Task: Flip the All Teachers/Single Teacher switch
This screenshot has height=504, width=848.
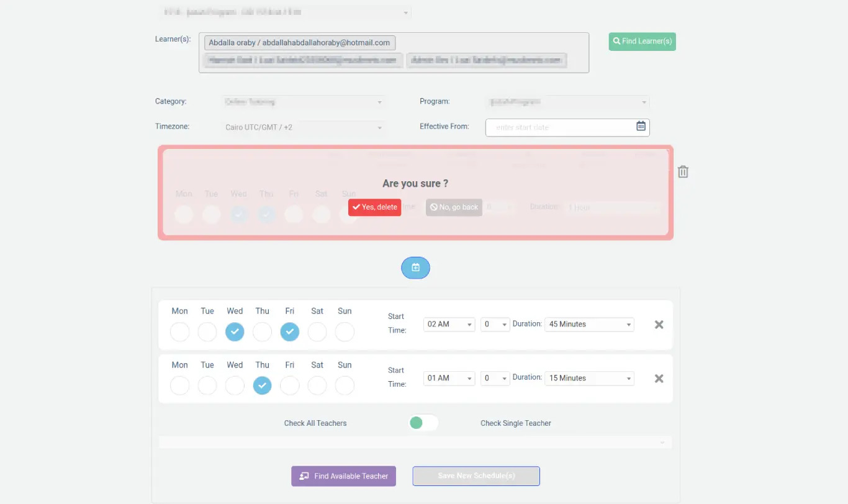Action: click(x=423, y=423)
